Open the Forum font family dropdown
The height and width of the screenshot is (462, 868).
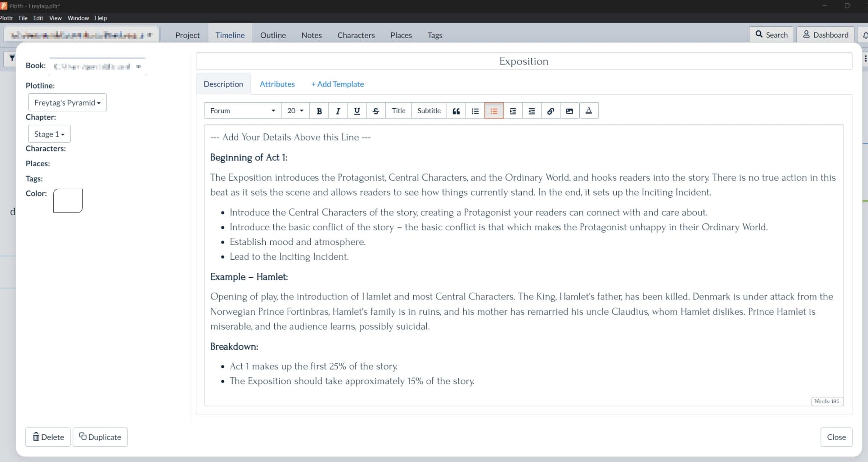242,111
